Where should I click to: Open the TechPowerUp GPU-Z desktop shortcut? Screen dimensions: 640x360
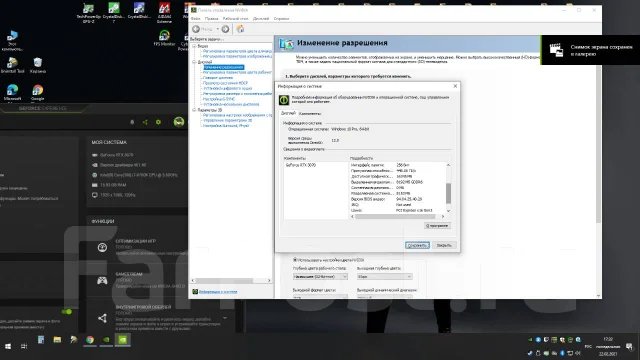click(x=88, y=13)
